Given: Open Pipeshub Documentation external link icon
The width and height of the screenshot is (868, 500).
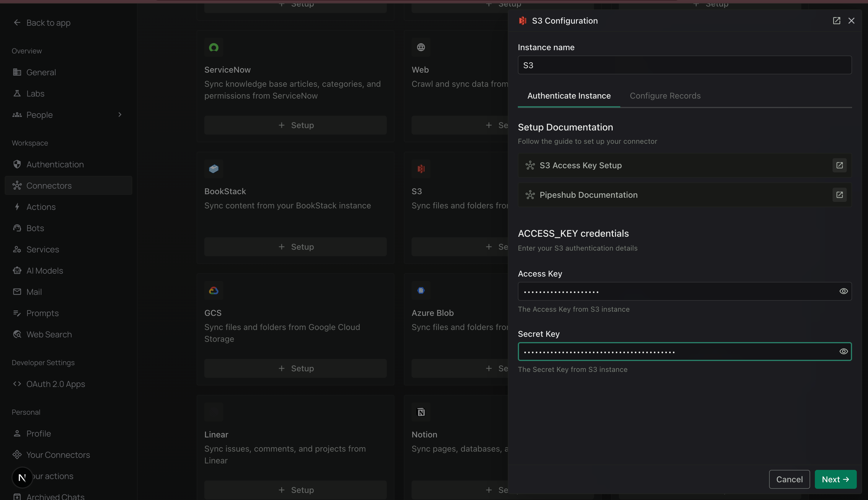Looking at the screenshot, I should [839, 195].
